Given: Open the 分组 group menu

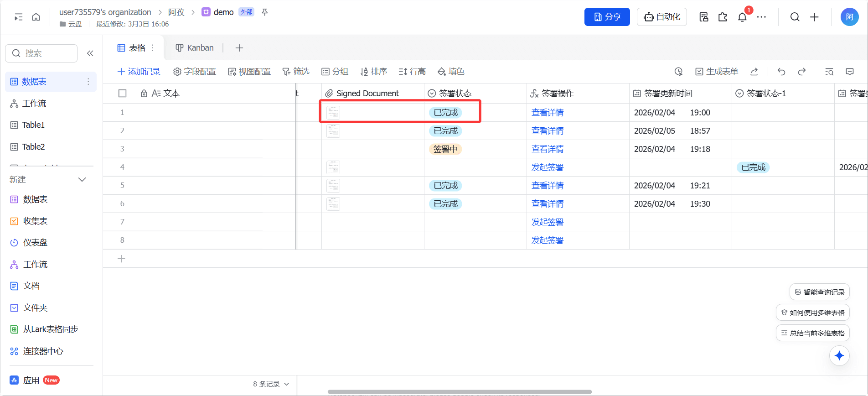Looking at the screenshot, I should (x=335, y=72).
